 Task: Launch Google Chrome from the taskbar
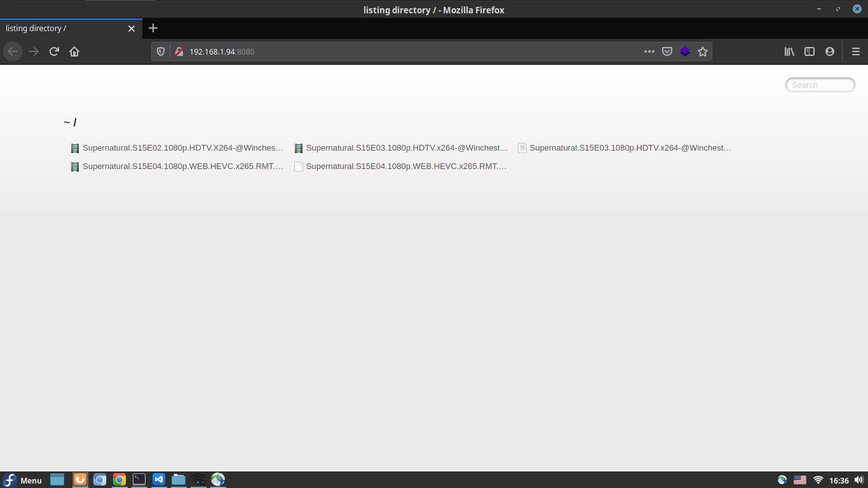pos(119,480)
